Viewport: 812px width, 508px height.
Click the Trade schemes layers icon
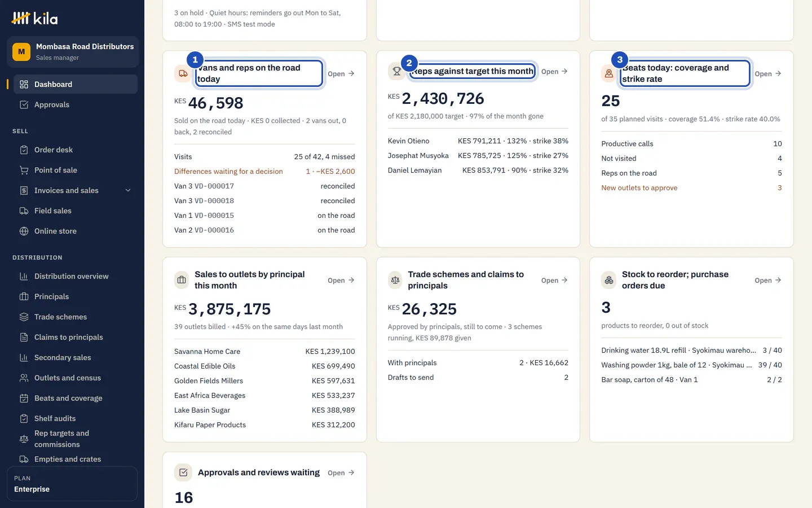coord(24,317)
